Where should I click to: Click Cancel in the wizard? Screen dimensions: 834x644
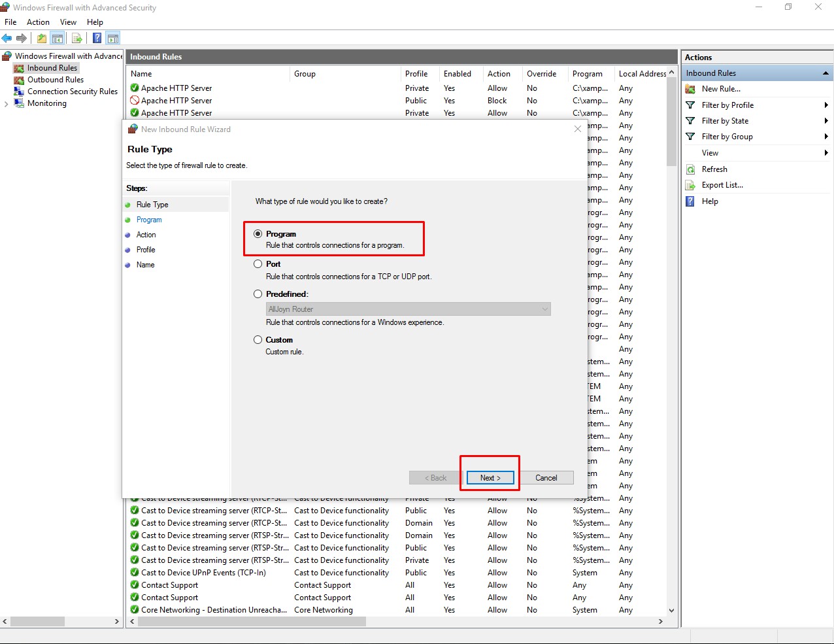coord(546,478)
